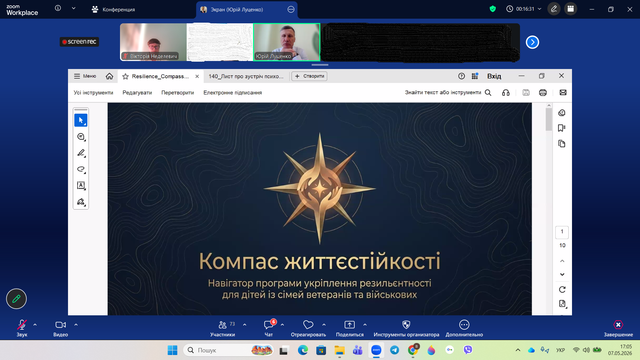Viewport: 640px width, 360px height.
Task: Open Zoom calendar icon in title bar
Action: click(x=571, y=9)
